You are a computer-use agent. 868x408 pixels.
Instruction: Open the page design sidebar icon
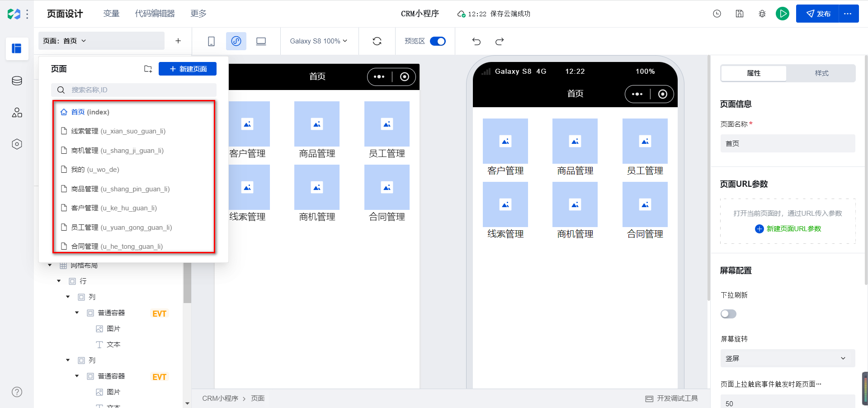click(17, 48)
